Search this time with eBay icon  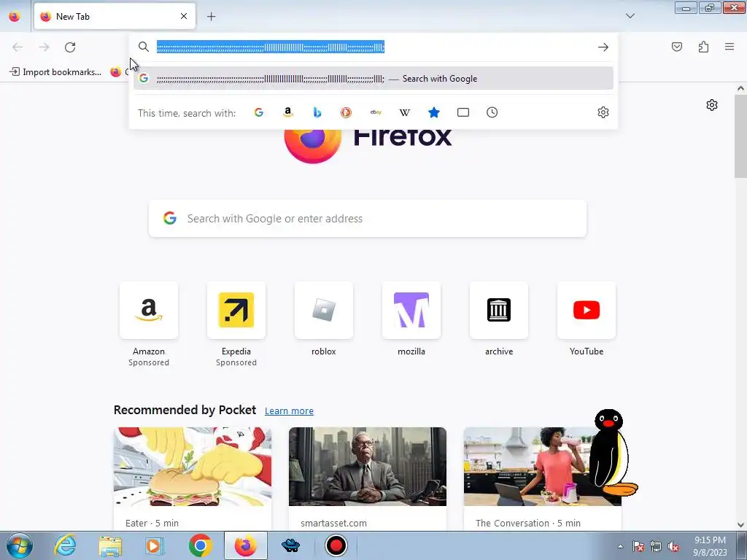pyautogui.click(x=376, y=112)
